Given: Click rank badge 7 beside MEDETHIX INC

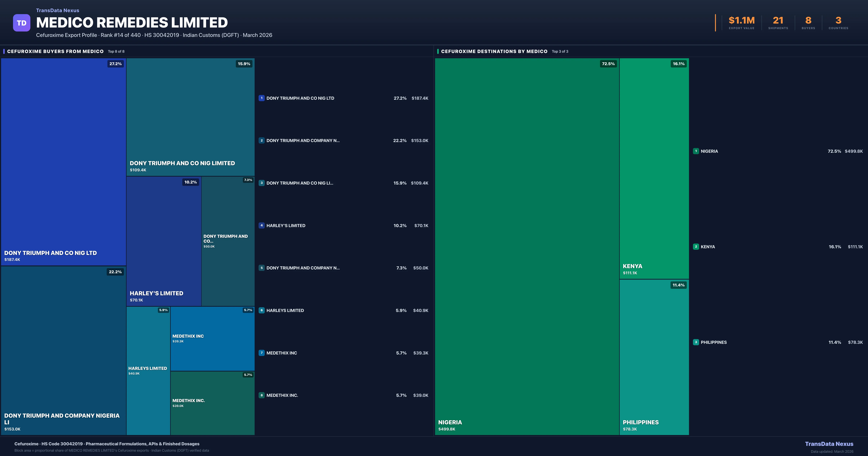Looking at the screenshot, I should tap(261, 353).
